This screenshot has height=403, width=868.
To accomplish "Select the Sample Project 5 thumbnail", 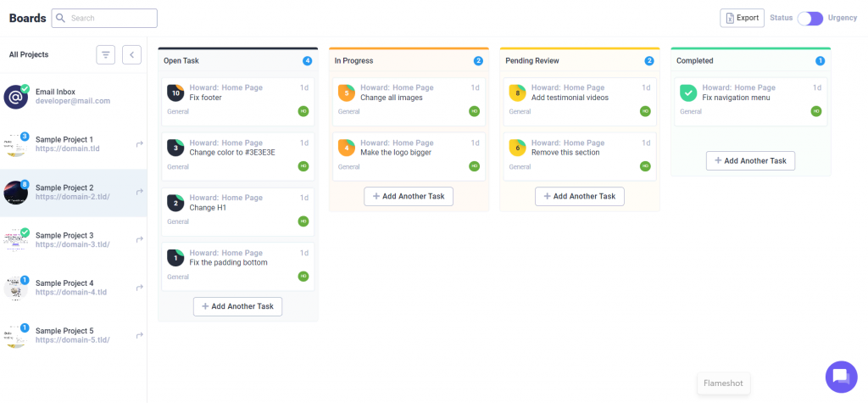I will pos(15,335).
